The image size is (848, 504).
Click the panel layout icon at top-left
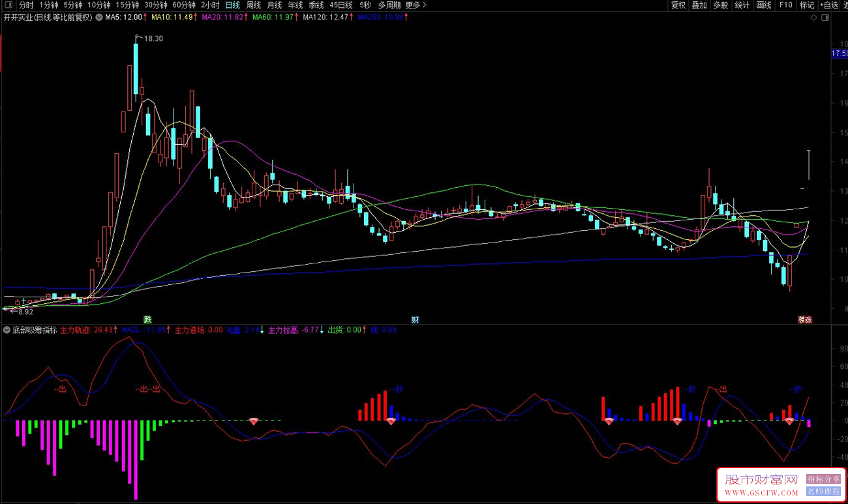(9, 5)
